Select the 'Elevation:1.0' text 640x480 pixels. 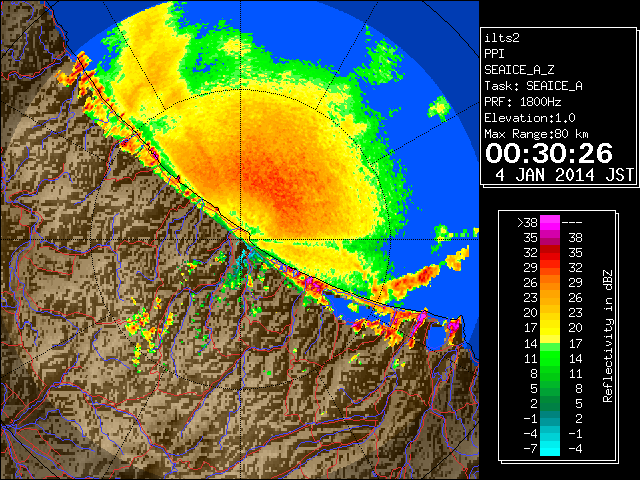[530, 118]
